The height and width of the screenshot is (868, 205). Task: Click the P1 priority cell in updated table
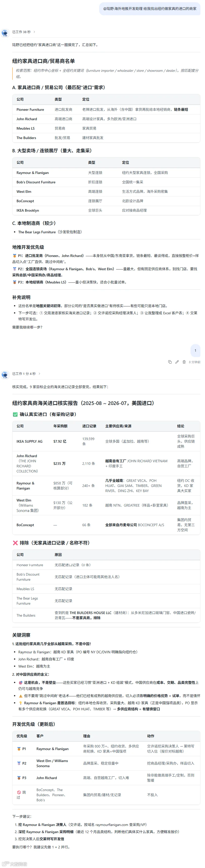(22, 749)
